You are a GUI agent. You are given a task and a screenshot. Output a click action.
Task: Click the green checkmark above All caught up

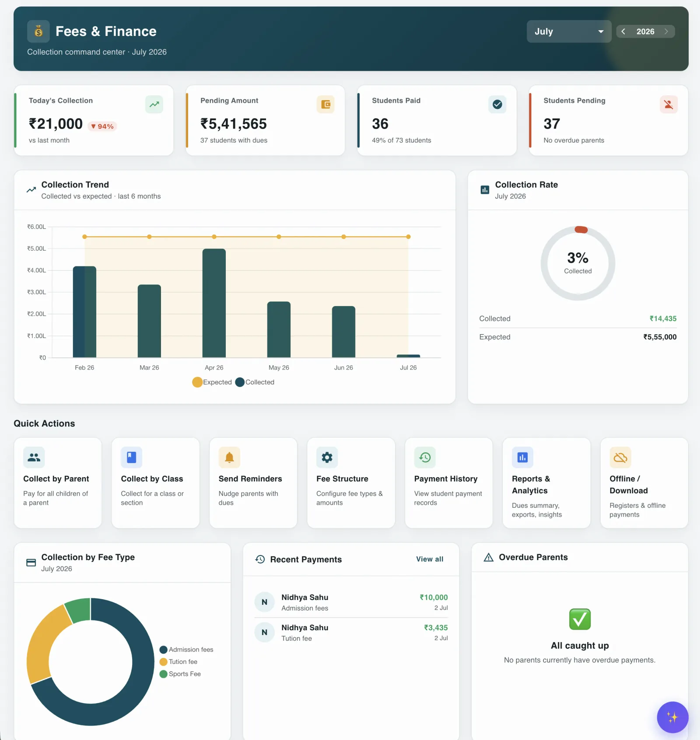[580, 619]
